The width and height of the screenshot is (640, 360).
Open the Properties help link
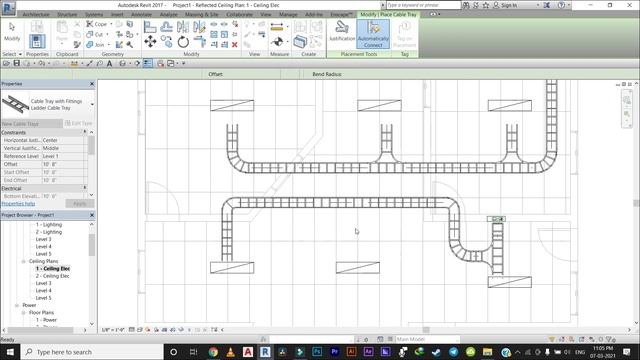click(18, 203)
